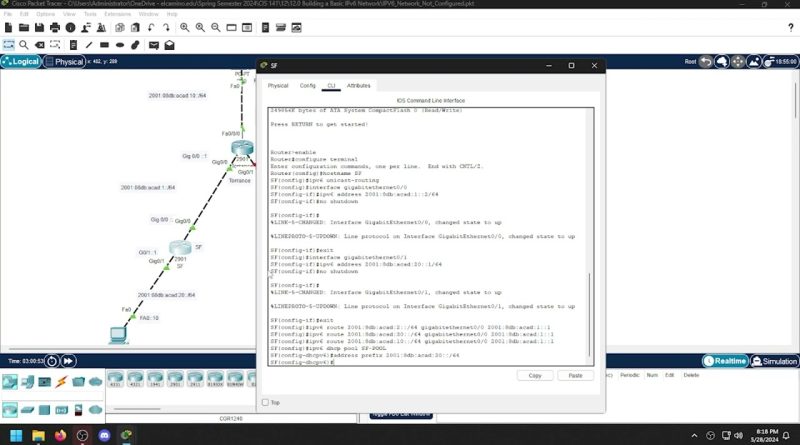Viewport: 800px width, 445px height.
Task: Switch to Realtime mode
Action: (x=725, y=361)
